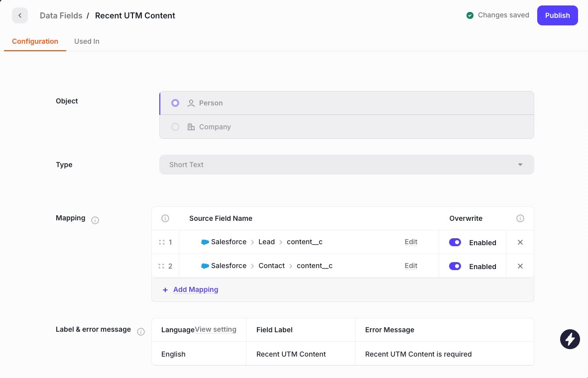This screenshot has height=378, width=588.
Task: Click the Publish button
Action: click(557, 15)
